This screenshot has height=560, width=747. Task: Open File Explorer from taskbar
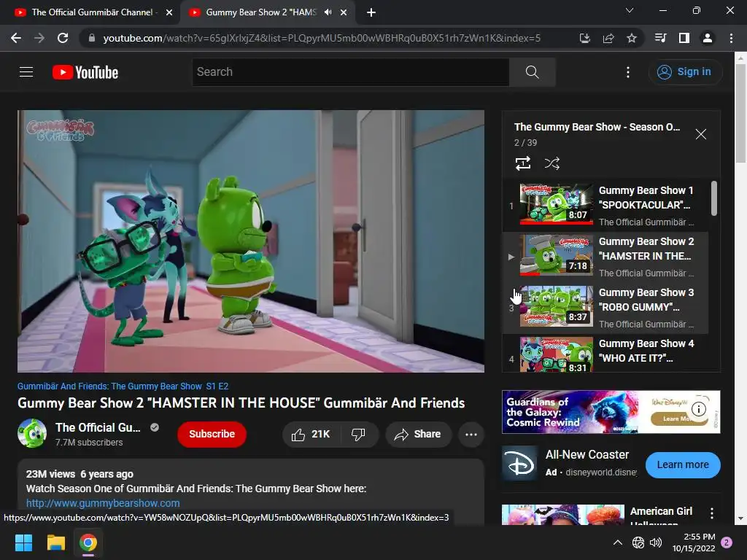click(x=55, y=542)
